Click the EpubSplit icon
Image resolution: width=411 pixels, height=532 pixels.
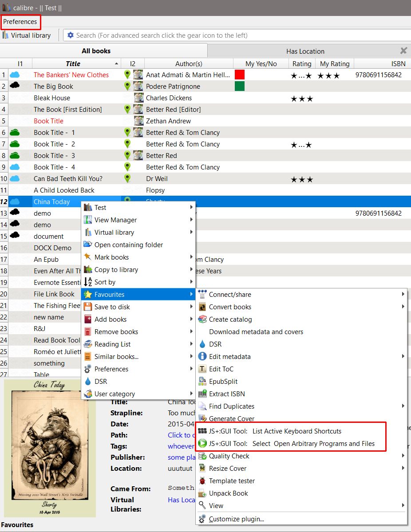point(202,381)
